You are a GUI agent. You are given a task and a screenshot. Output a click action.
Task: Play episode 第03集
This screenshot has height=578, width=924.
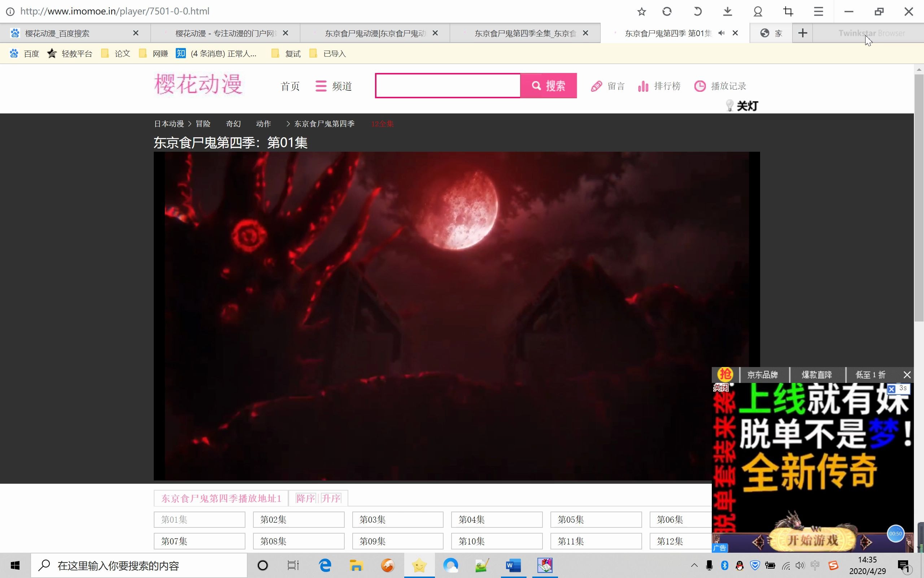tap(398, 519)
